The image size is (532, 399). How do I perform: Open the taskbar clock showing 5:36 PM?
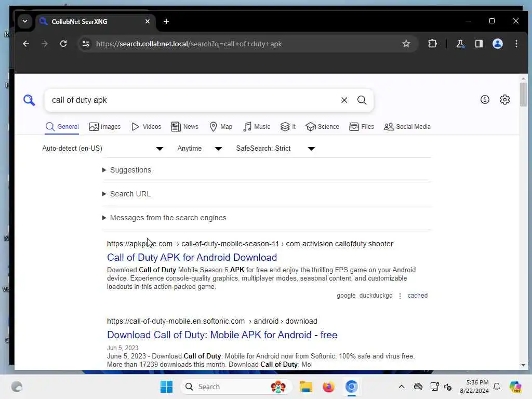[474, 387]
